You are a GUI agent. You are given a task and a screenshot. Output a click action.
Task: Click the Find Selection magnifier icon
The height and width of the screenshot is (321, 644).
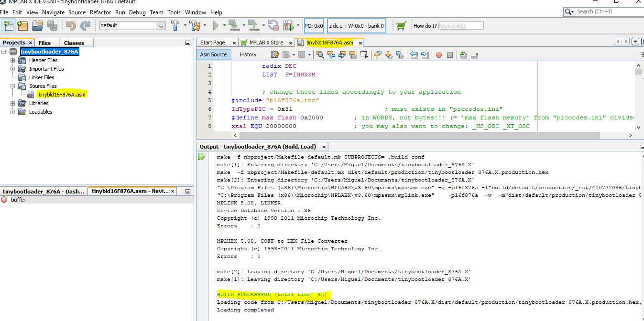pos(320,54)
